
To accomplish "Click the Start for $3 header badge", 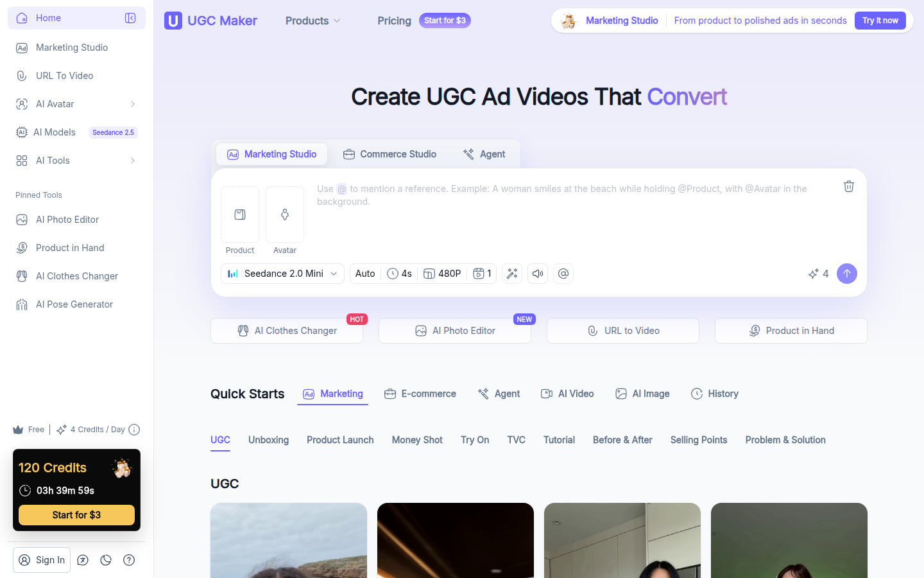I will pos(445,21).
